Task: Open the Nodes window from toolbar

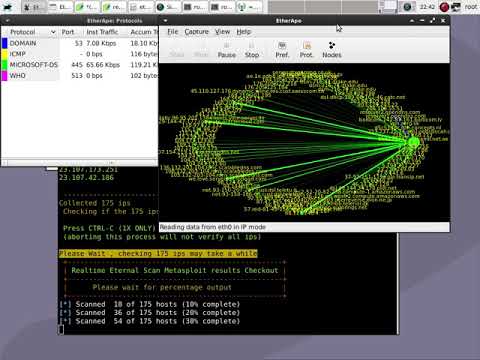Action: tap(332, 50)
